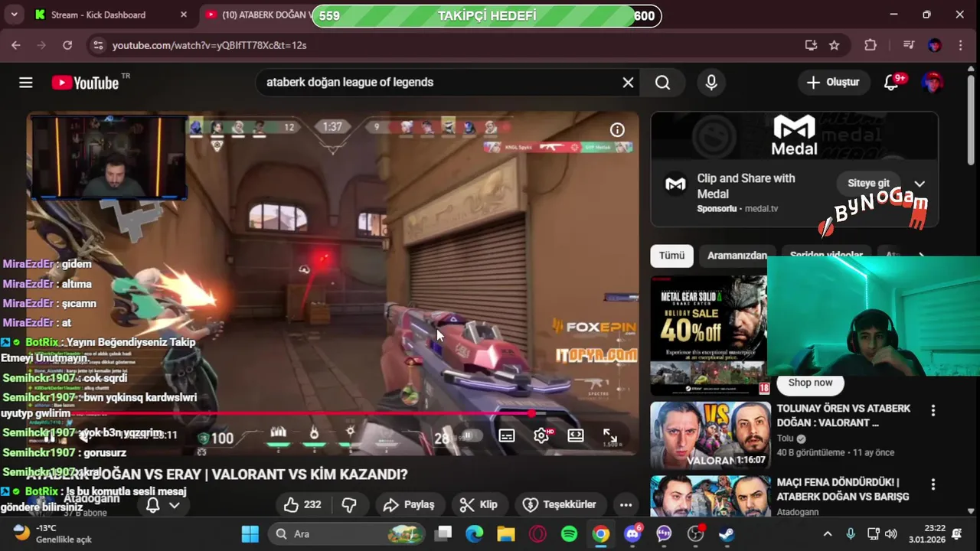Open options for Maçı Fena Döndürdük video
Image resolution: width=980 pixels, height=551 pixels.
point(933,484)
